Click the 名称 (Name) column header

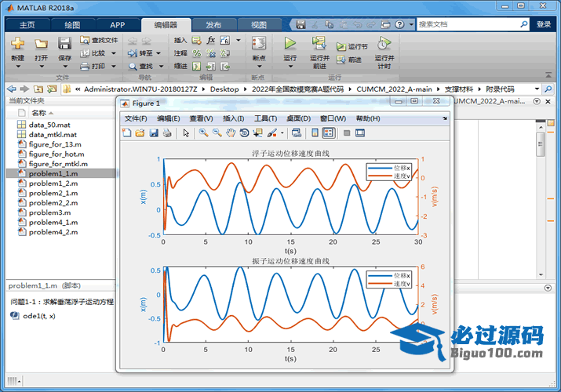coord(38,113)
